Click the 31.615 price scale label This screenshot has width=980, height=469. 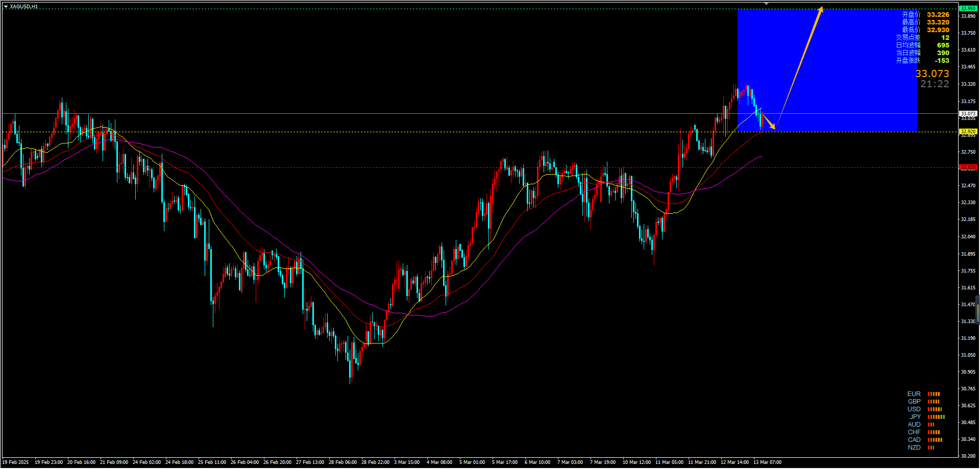tap(968, 288)
